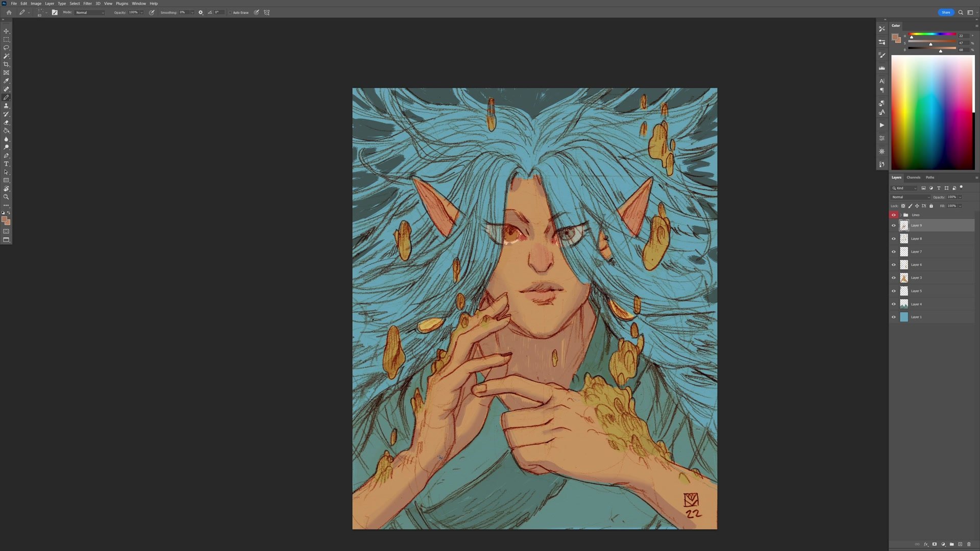The image size is (980, 551).
Task: Click the Home button in options bar
Action: click(9, 12)
